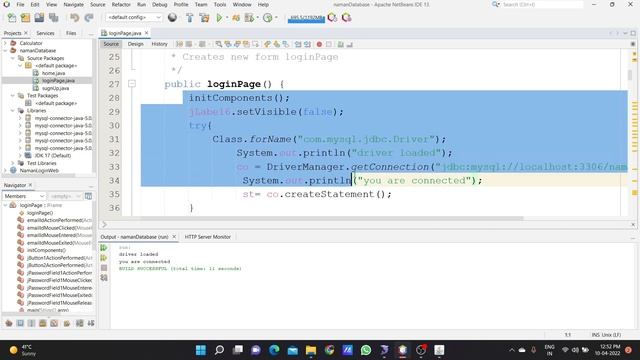Click the Find Selection magnifier icon

coord(218,44)
